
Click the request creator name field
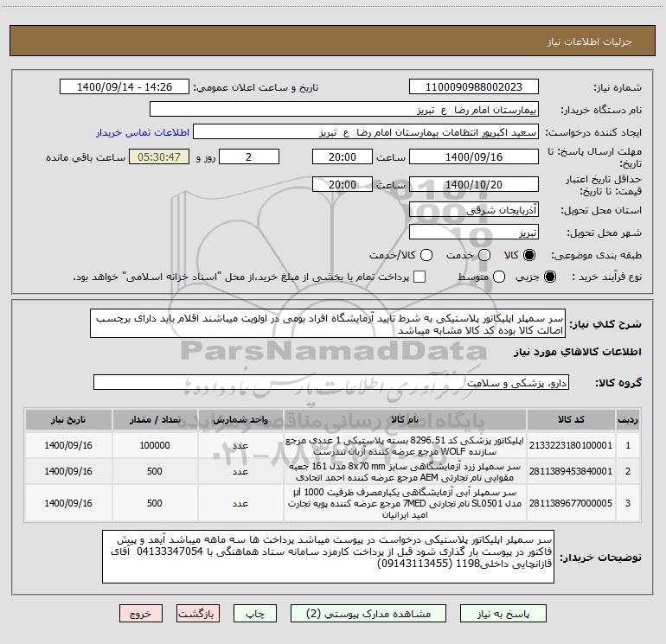pos(366,132)
